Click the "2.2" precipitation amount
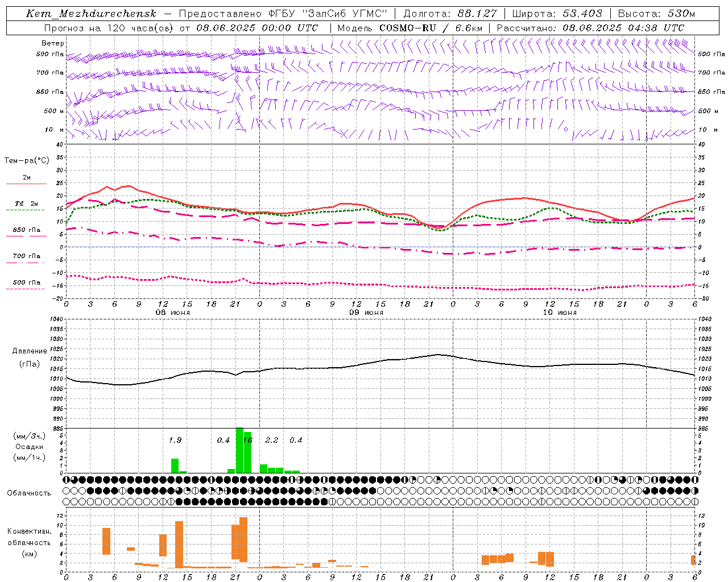The image size is (728, 582). pyautogui.click(x=272, y=440)
